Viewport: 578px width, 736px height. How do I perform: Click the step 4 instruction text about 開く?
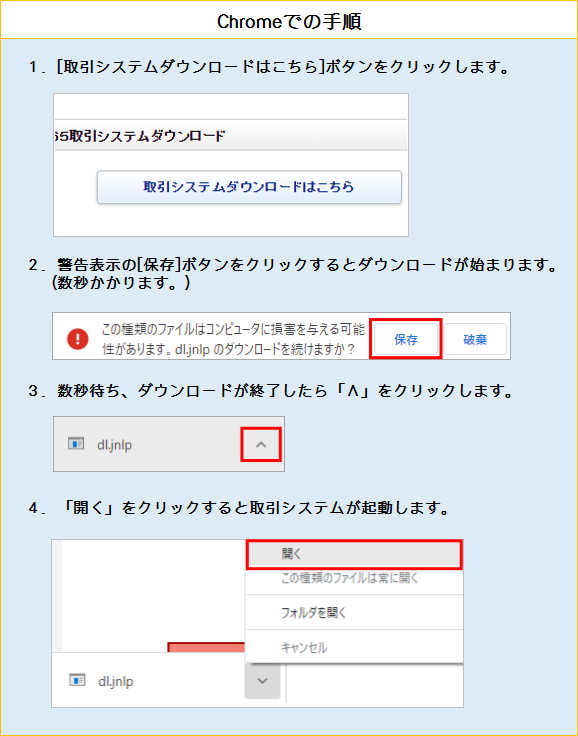(239, 508)
